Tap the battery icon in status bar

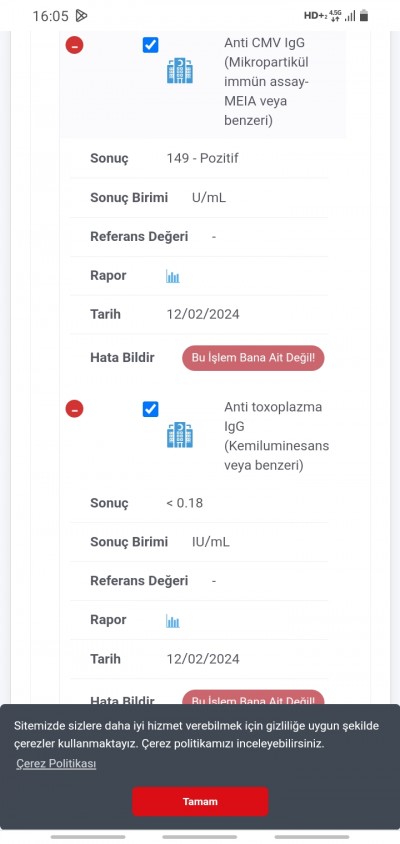click(364, 16)
